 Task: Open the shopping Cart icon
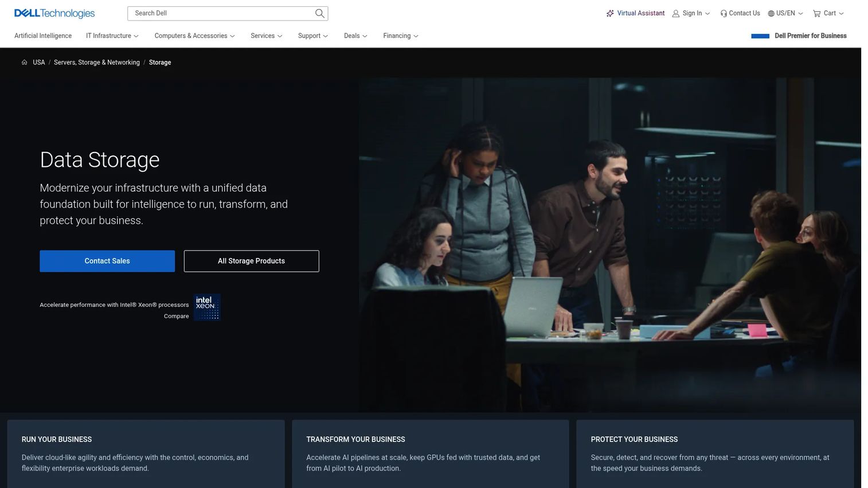[x=816, y=13]
